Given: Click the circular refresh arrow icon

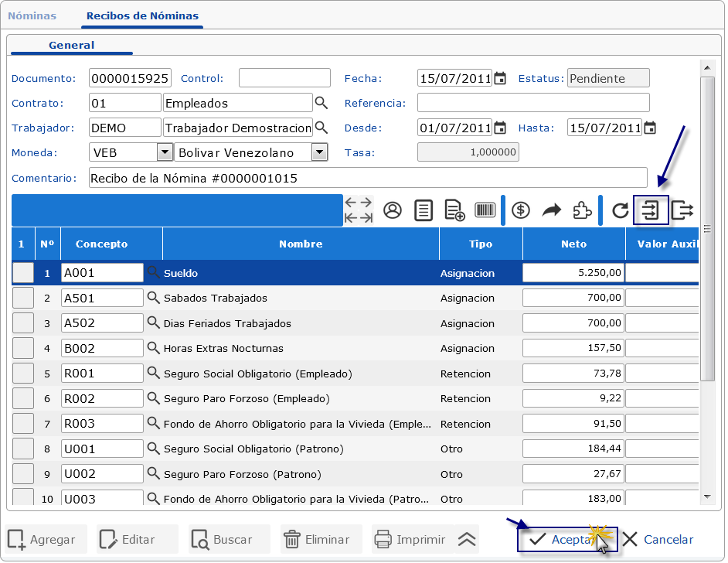Looking at the screenshot, I should [620, 210].
